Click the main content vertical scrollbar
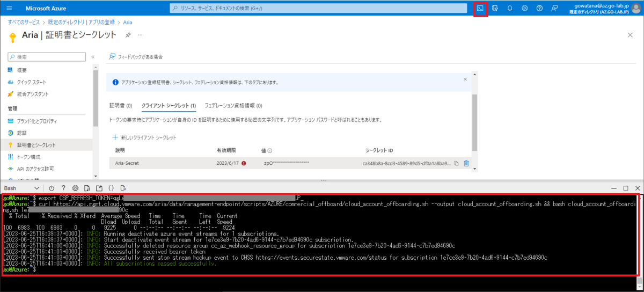The image size is (644, 292). (474, 123)
